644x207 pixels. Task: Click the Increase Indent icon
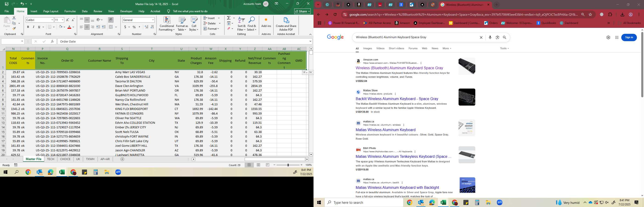click(x=104, y=27)
